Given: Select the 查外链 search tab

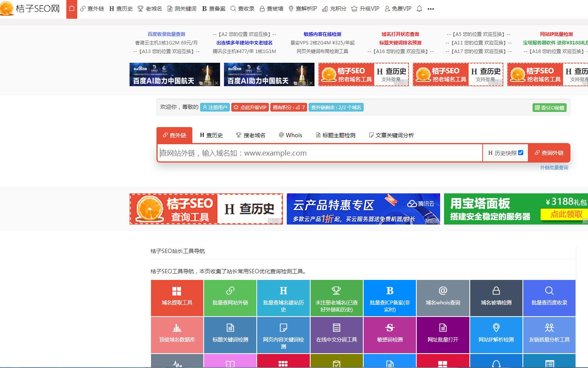Looking at the screenshot, I should click(174, 135).
